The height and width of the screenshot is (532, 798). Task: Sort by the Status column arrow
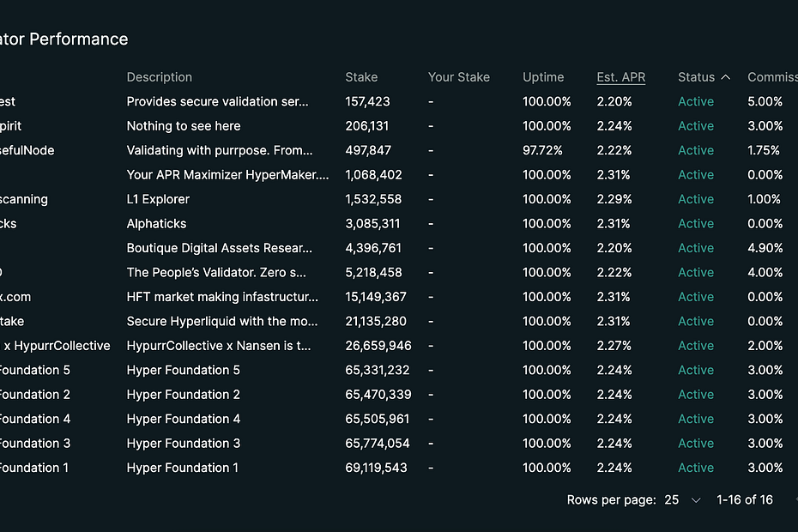[x=726, y=77]
